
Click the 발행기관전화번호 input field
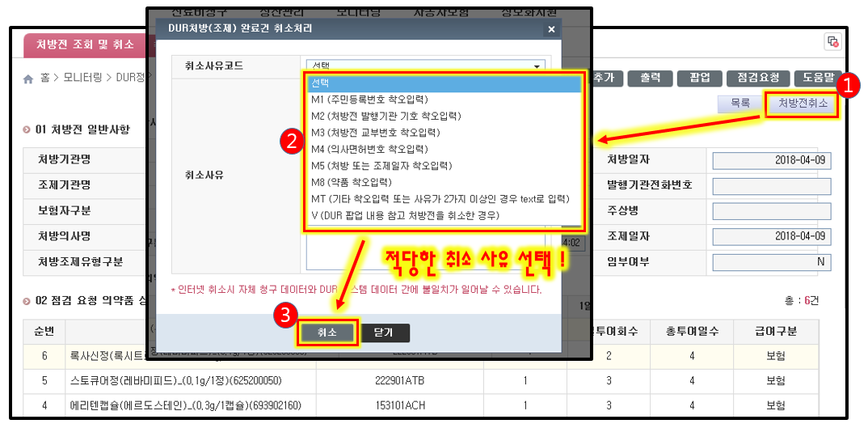[771, 186]
